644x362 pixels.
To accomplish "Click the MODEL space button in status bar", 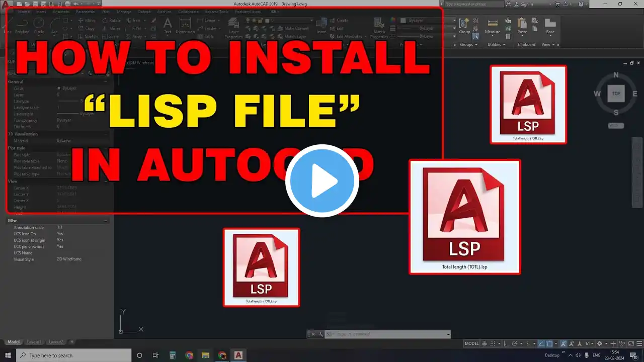I will 471,343.
